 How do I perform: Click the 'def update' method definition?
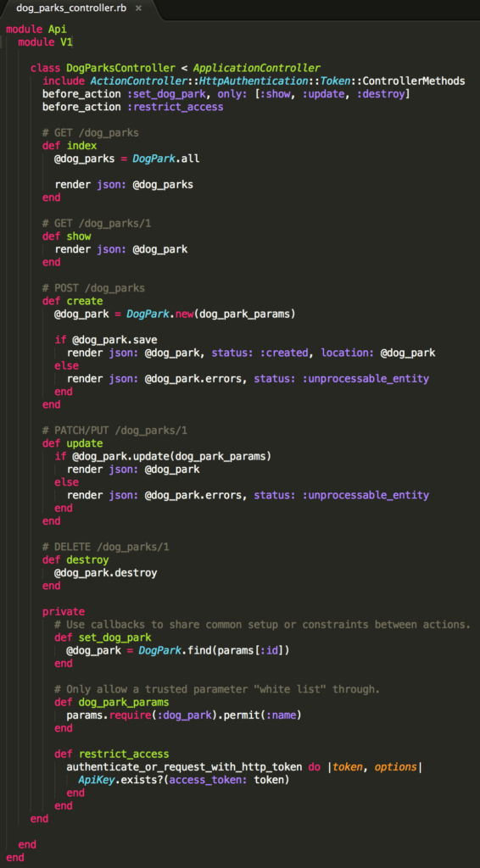(73, 444)
